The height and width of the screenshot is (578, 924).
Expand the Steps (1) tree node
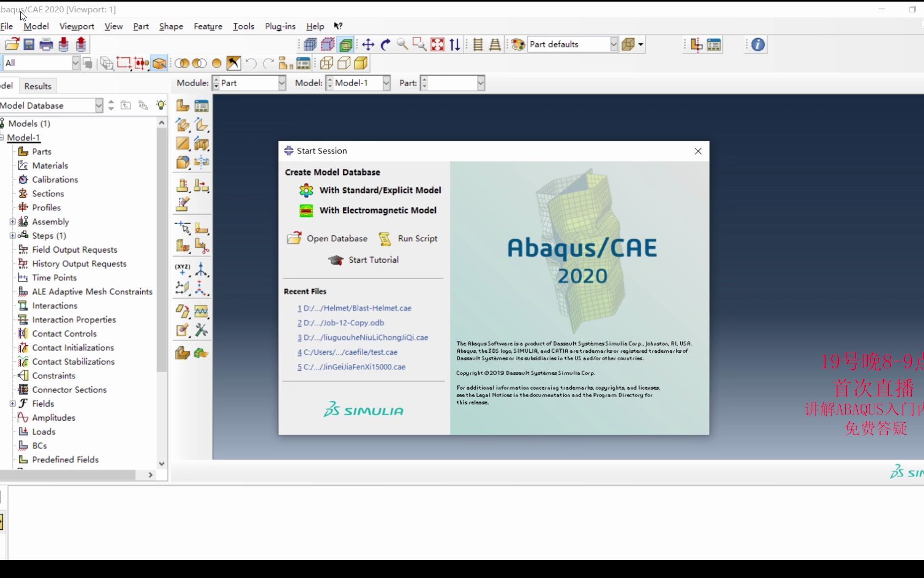(x=12, y=235)
